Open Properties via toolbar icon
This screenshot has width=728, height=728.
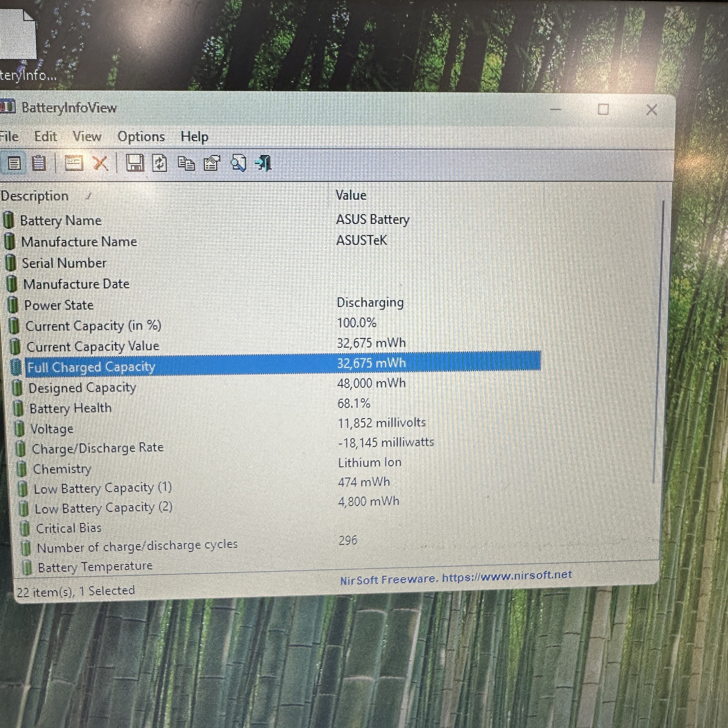click(x=212, y=164)
